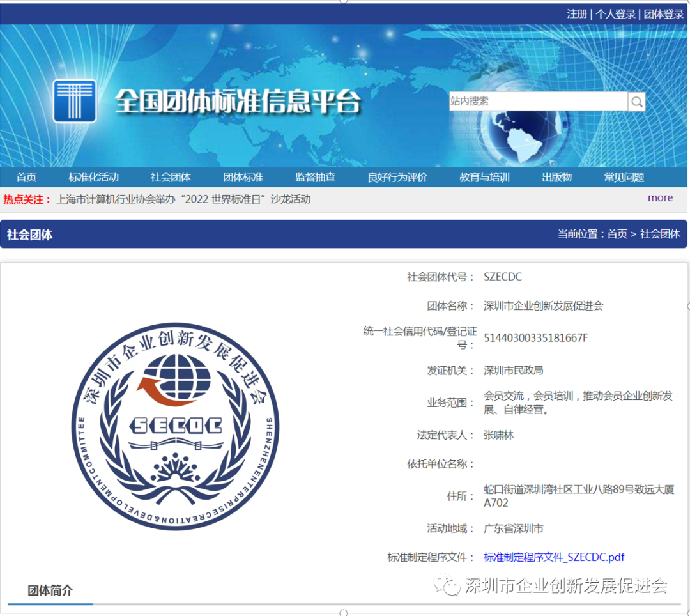690x616 pixels.
Task: Go to 首页 in navigation bar
Action: [x=26, y=178]
